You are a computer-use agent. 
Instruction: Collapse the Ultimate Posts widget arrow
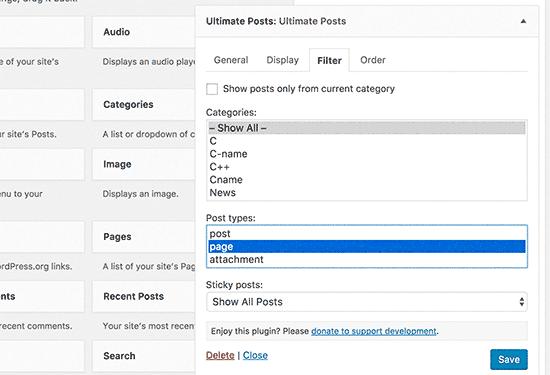pyautogui.click(x=523, y=21)
